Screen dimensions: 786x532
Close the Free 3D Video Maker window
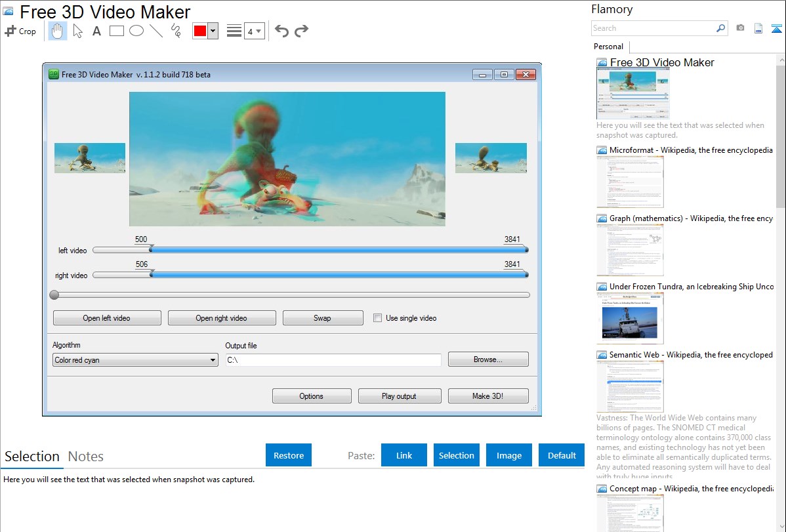[526, 75]
